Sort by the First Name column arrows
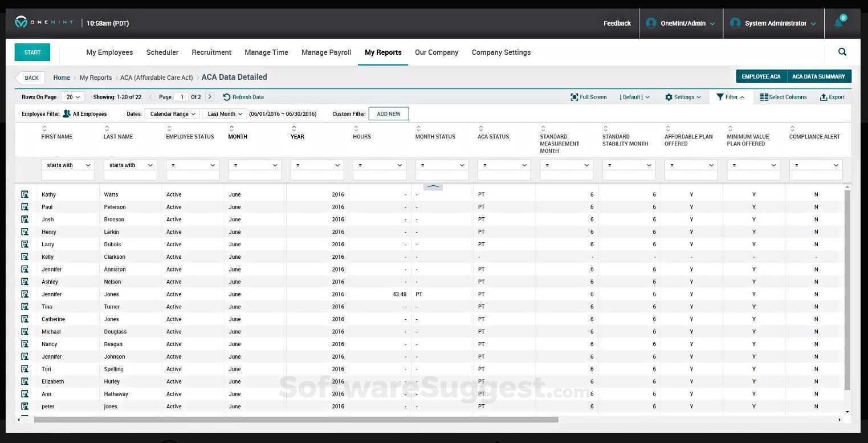The image size is (868, 443). pos(44,128)
